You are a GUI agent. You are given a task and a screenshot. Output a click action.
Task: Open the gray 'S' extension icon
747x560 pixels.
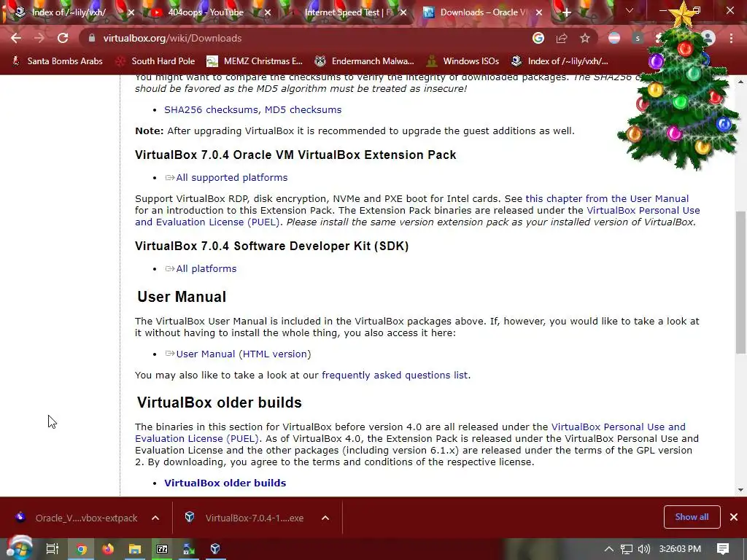coord(638,38)
